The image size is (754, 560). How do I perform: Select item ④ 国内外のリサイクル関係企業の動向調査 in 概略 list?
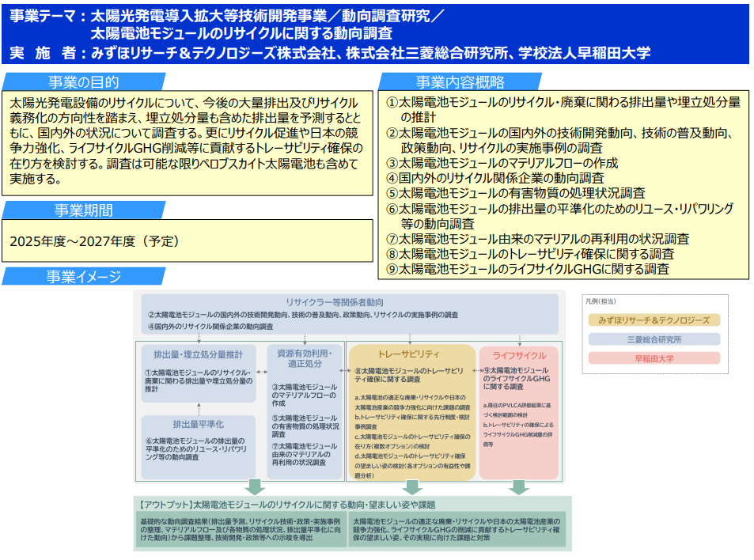click(x=495, y=178)
